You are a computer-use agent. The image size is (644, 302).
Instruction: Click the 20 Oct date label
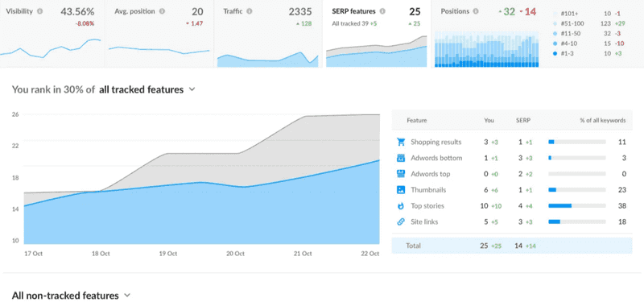[235, 254]
